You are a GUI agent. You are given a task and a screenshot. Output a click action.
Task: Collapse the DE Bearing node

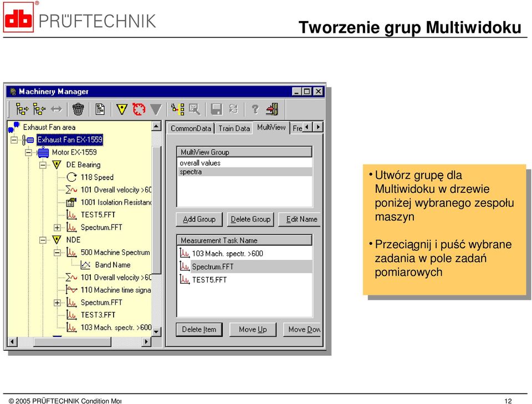[43, 165]
